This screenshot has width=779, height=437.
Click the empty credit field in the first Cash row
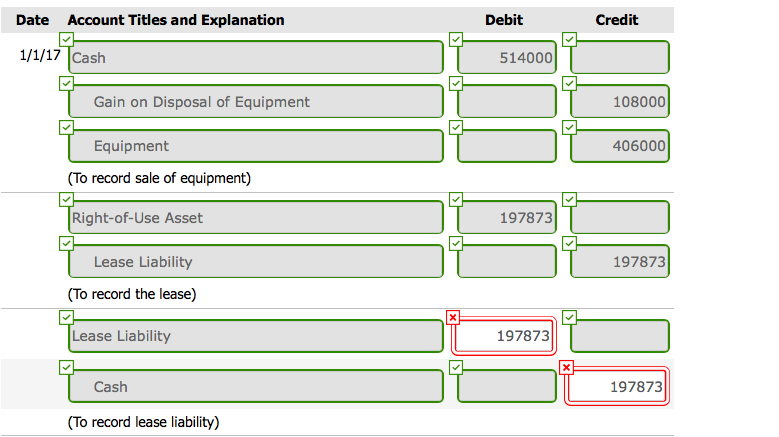point(620,57)
